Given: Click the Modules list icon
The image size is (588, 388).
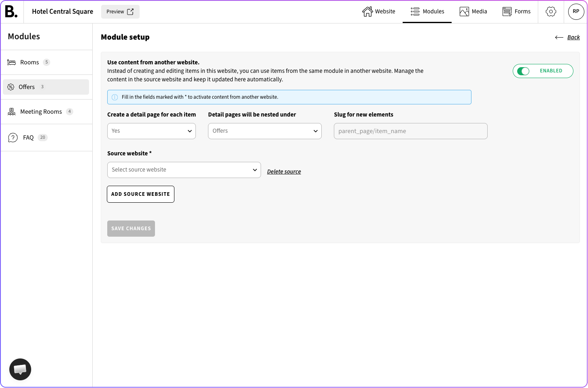Looking at the screenshot, I should [415, 12].
